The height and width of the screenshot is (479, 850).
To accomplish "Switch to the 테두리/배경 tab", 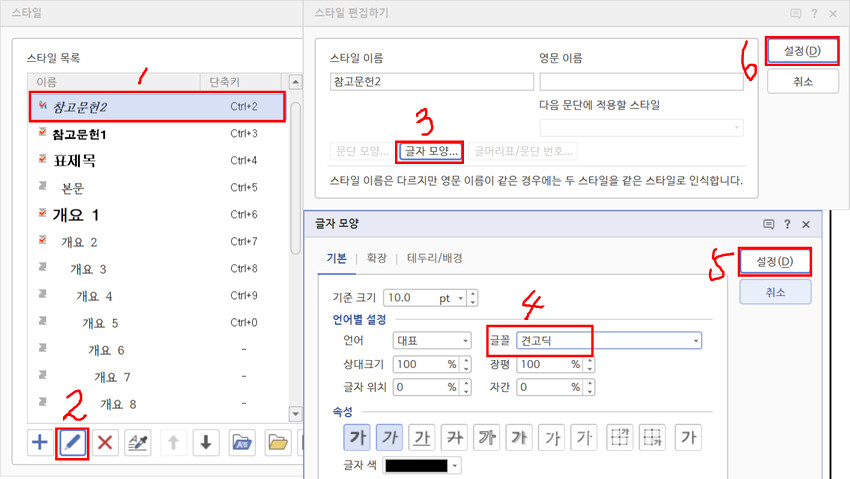I will tap(435, 258).
